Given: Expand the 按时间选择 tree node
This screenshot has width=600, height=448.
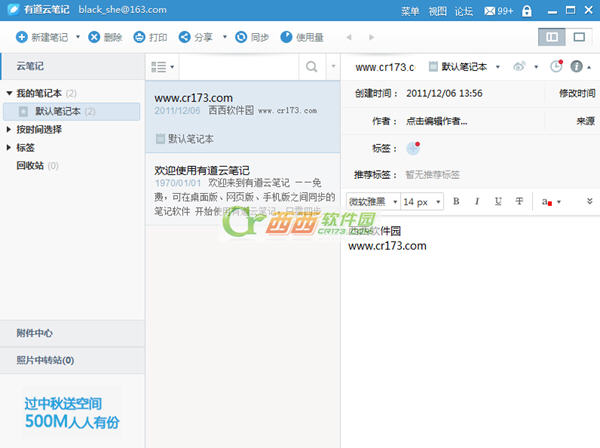Looking at the screenshot, I should pyautogui.click(x=9, y=129).
